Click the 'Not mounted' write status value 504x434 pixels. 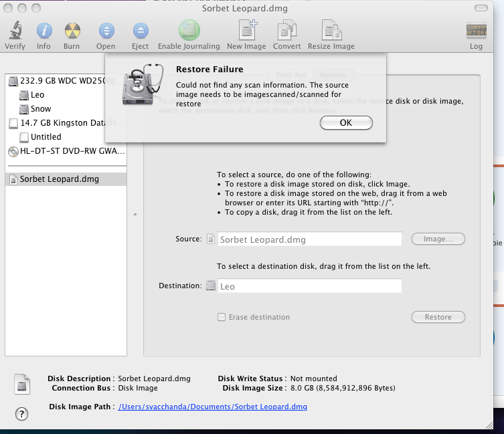pyautogui.click(x=314, y=378)
